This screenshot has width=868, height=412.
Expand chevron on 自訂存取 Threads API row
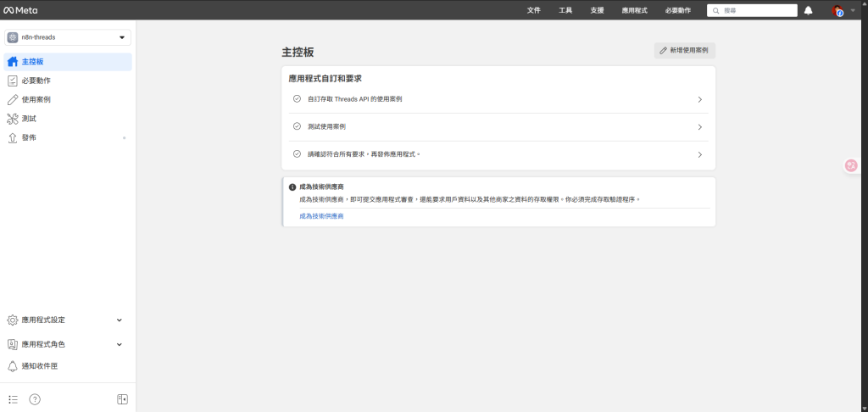point(699,100)
